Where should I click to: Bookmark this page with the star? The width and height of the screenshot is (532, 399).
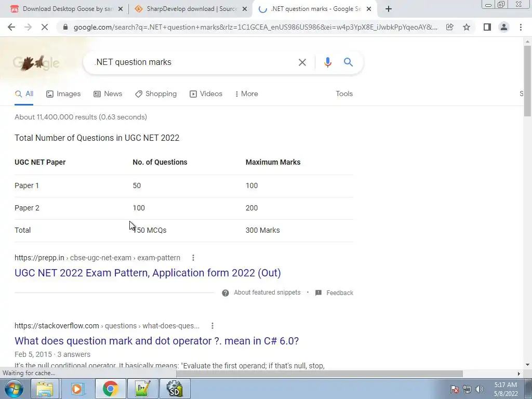coord(467,27)
